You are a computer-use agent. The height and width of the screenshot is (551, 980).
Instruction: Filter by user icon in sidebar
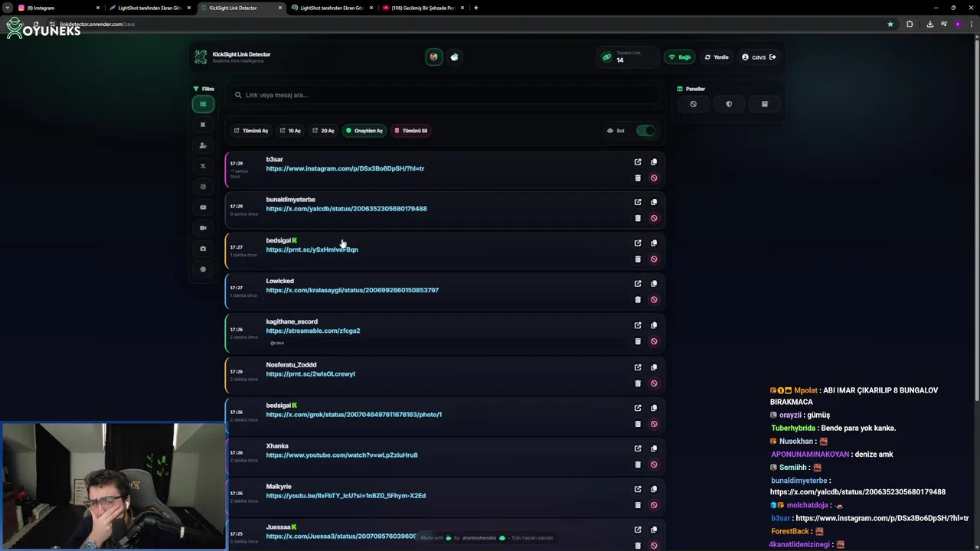click(x=203, y=145)
